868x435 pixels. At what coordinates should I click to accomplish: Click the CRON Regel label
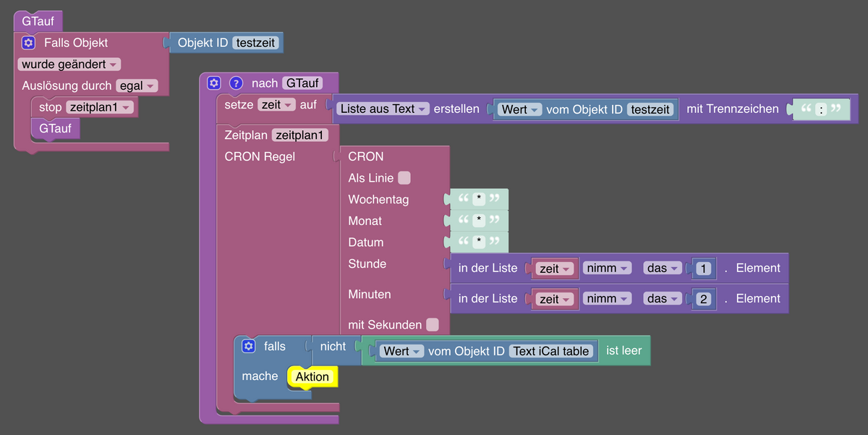(260, 156)
